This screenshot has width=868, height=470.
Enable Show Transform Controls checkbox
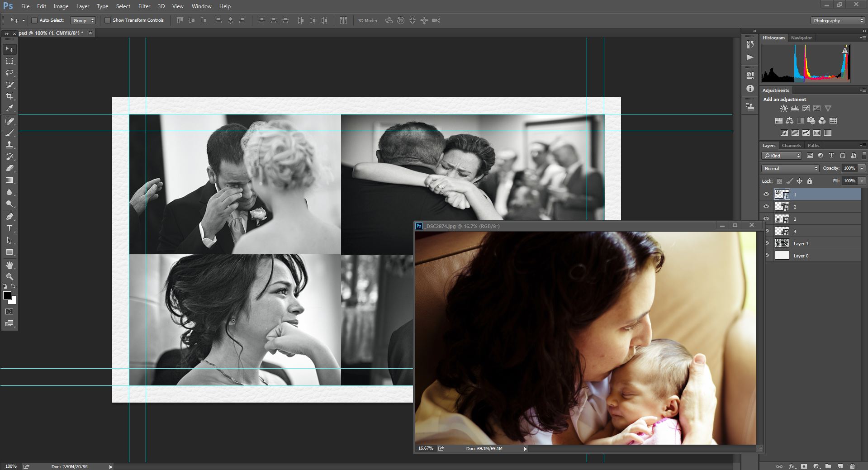108,20
